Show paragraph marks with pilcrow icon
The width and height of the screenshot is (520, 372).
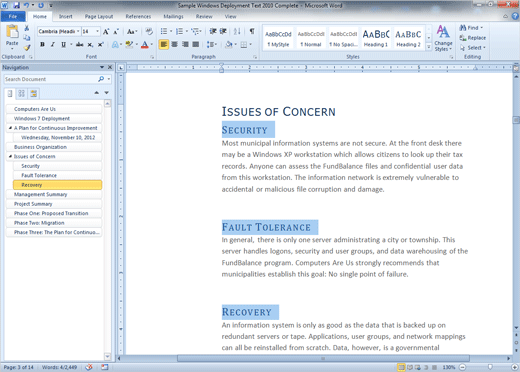pos(252,31)
